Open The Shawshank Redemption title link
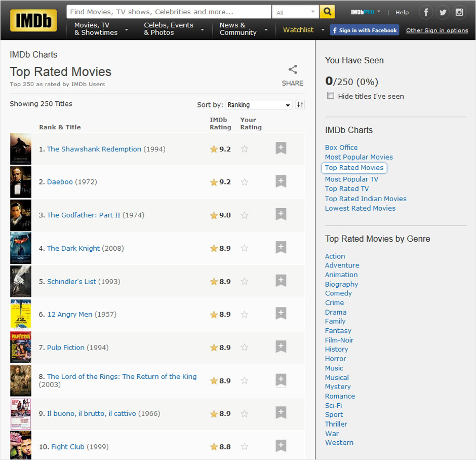Image resolution: width=476 pixels, height=460 pixels. pos(94,149)
